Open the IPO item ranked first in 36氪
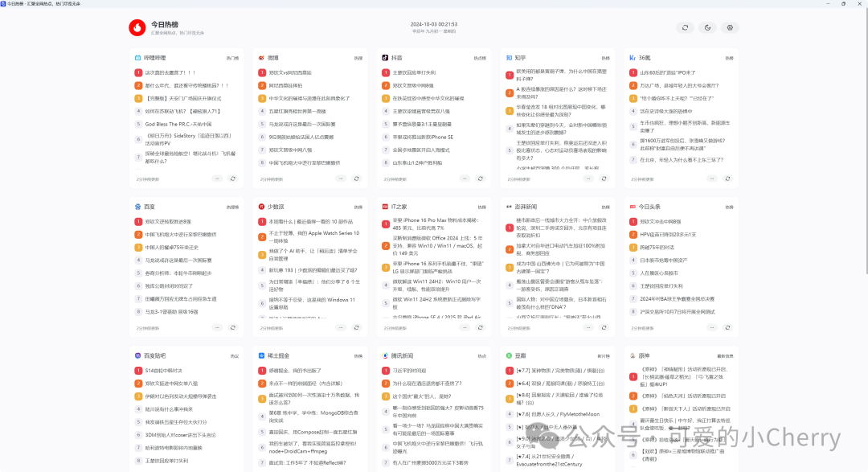 [668, 72]
